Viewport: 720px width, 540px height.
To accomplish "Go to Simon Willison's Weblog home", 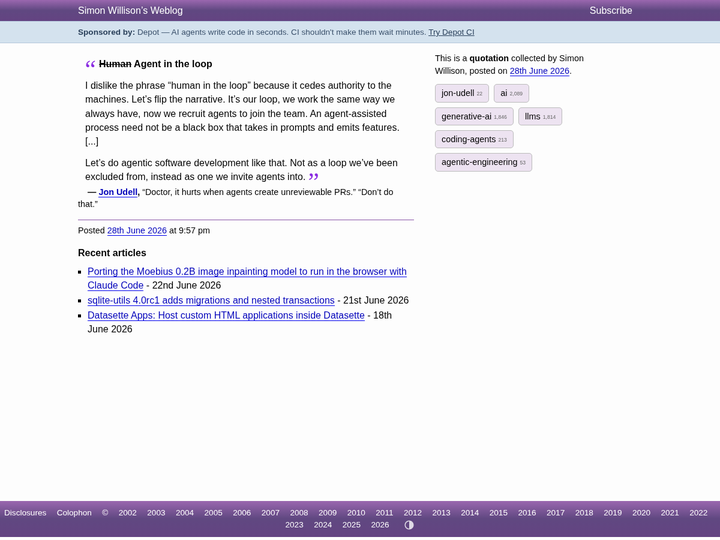I will pos(130,11).
